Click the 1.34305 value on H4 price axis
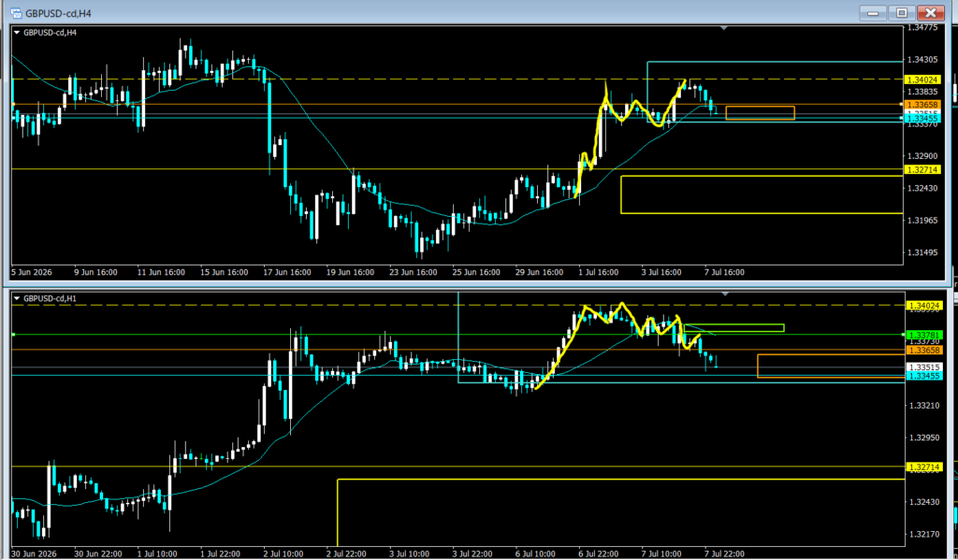 point(922,60)
